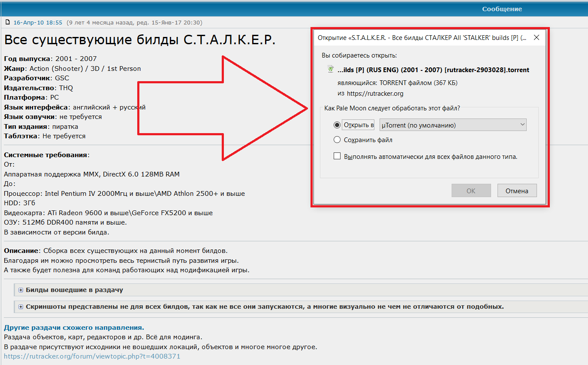Select the Сохранить файл radio button
Viewport: 588px width, 365px height.
337,140
